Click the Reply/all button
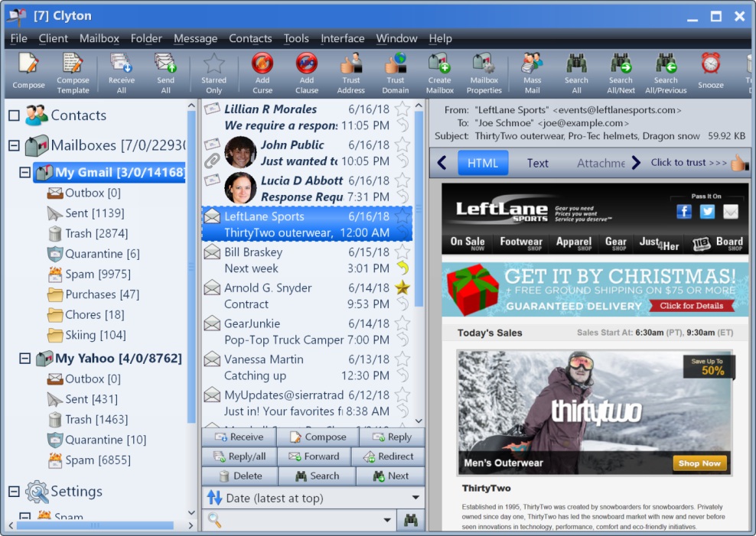The height and width of the screenshot is (536, 756). coord(240,456)
